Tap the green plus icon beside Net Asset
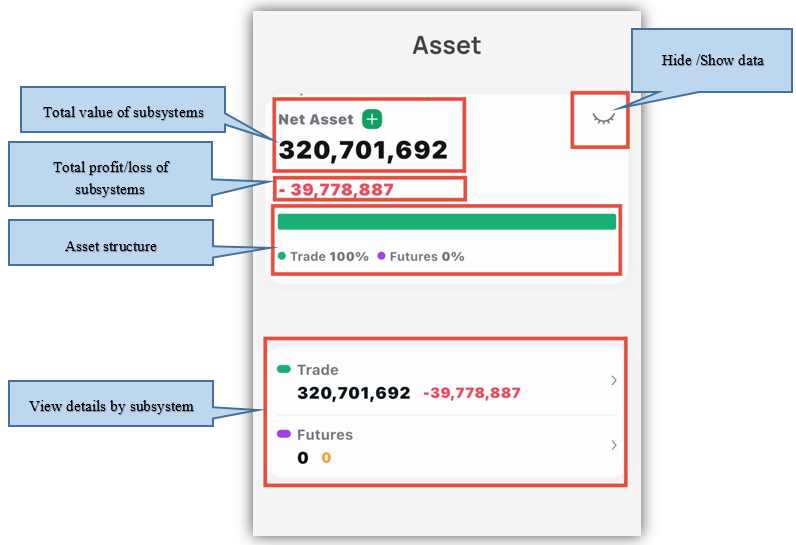 (372, 119)
